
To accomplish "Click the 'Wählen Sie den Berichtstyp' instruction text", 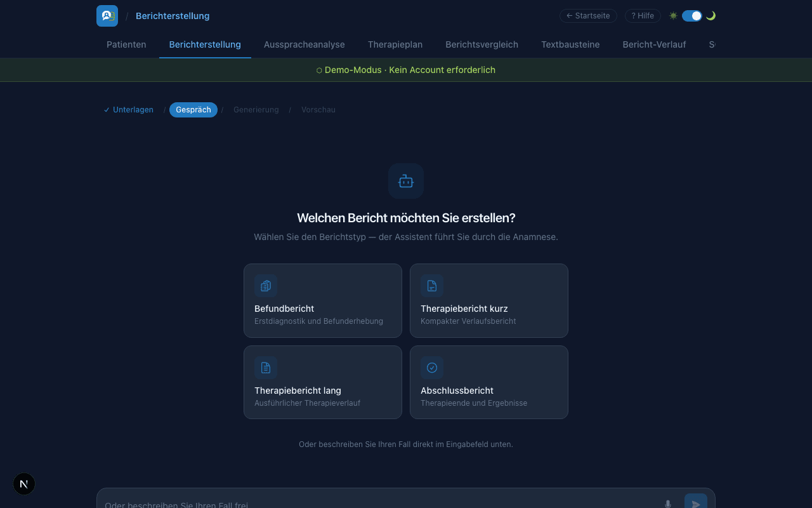I will (x=406, y=237).
